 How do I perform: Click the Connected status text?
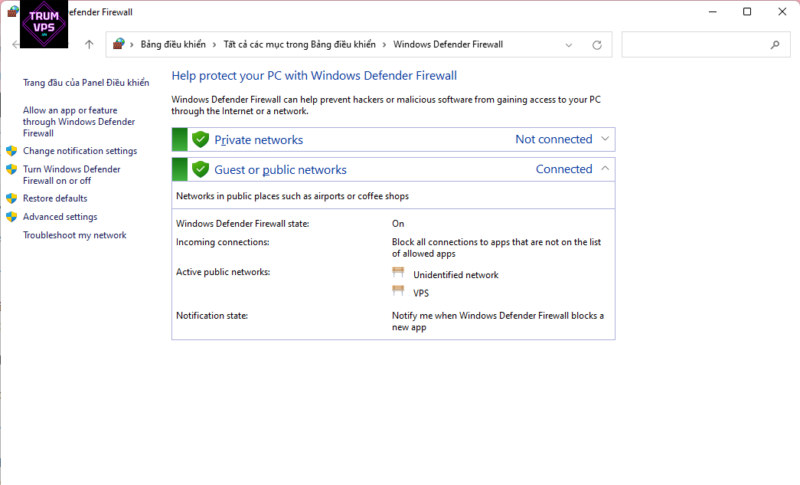[x=564, y=169]
